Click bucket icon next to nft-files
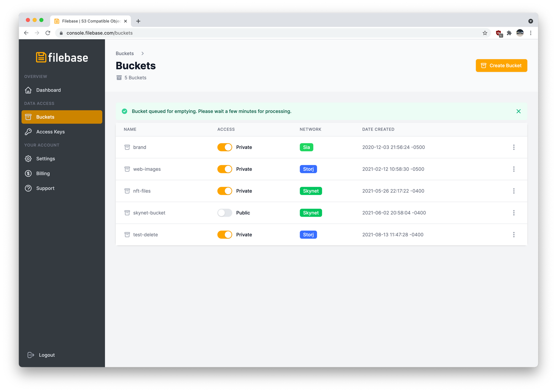 pyautogui.click(x=127, y=191)
